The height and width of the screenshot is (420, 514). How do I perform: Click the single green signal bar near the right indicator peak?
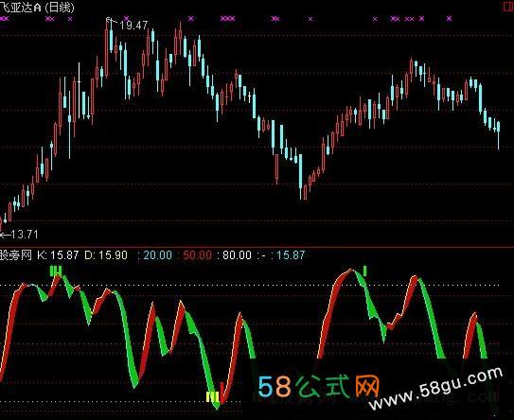pos(364,271)
